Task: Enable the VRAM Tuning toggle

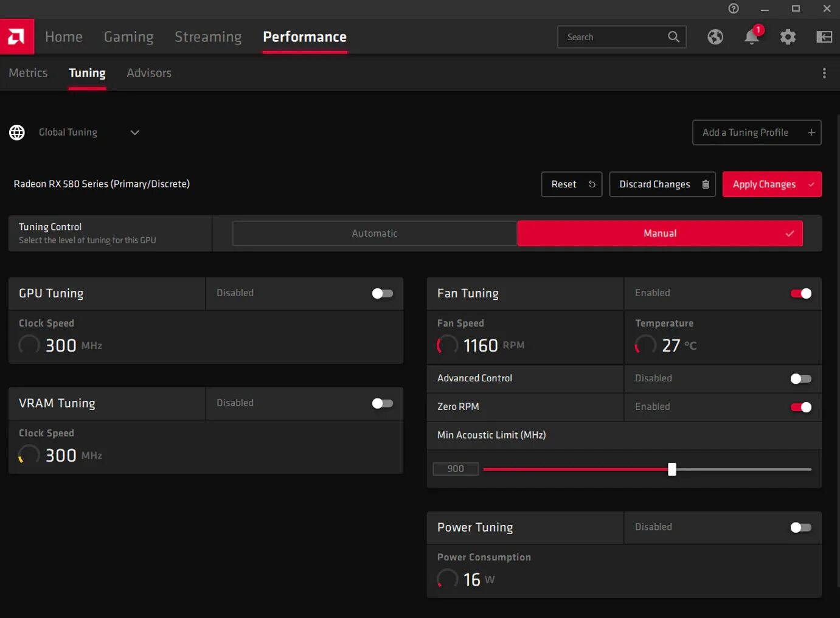Action: click(x=383, y=403)
